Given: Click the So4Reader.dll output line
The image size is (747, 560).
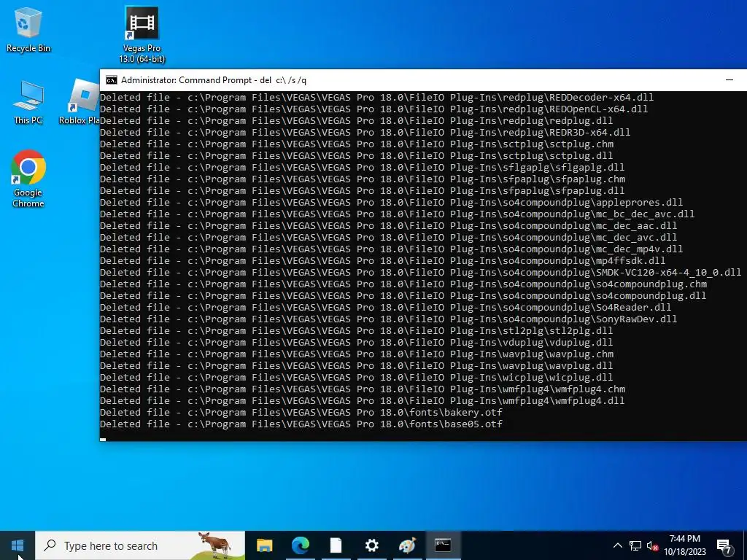Looking at the screenshot, I should coord(385,307).
